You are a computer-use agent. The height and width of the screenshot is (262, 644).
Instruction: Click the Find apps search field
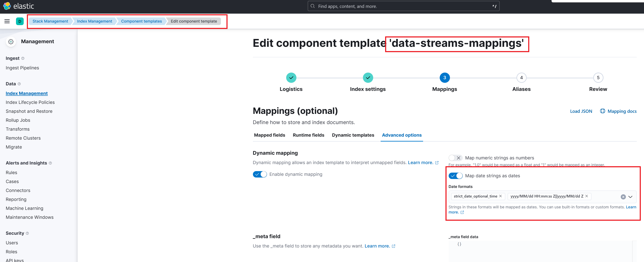(403, 6)
